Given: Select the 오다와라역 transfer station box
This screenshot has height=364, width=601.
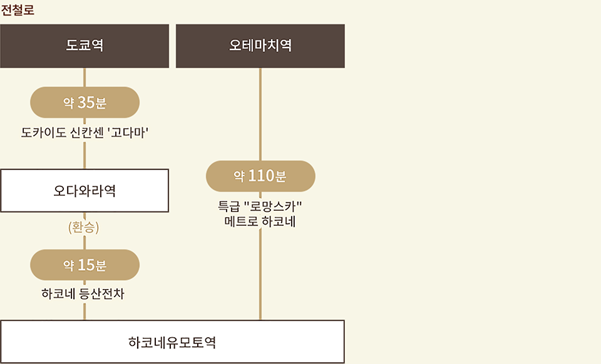Looking at the screenshot, I should pos(85,191).
